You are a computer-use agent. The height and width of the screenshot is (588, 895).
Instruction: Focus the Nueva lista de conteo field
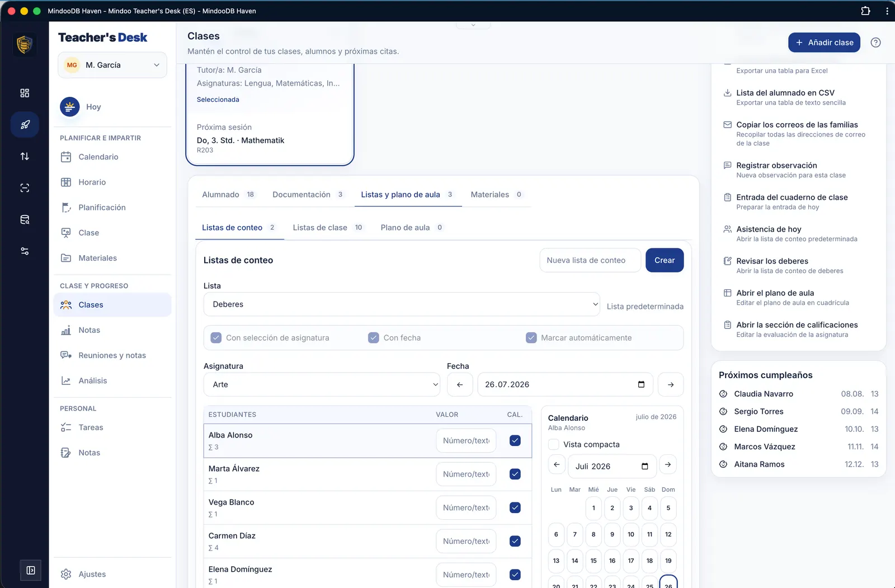point(590,260)
